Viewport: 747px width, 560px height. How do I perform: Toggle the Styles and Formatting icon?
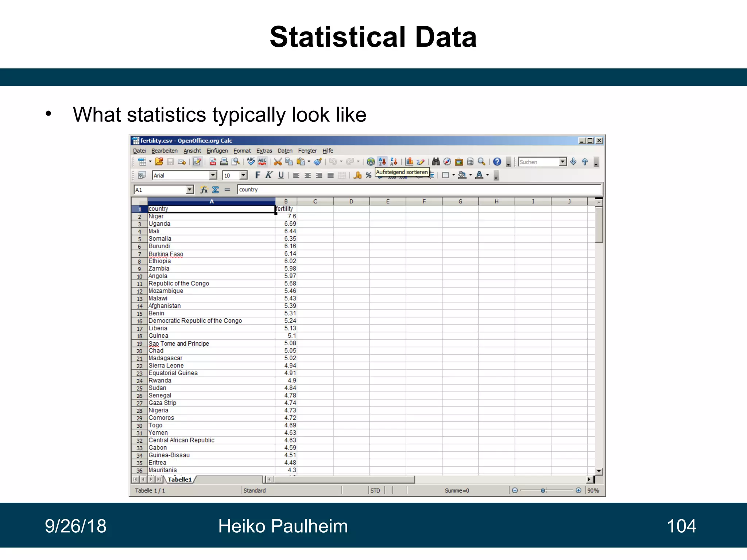tap(142, 175)
